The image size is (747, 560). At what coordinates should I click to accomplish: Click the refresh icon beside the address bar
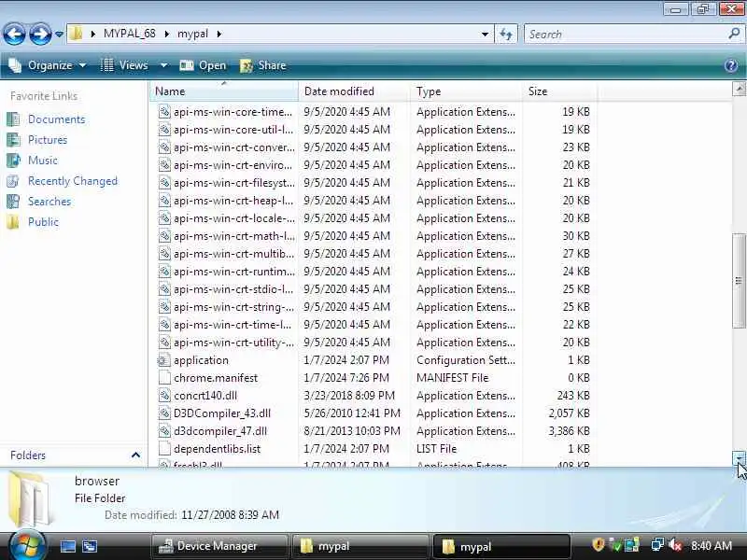(x=506, y=34)
